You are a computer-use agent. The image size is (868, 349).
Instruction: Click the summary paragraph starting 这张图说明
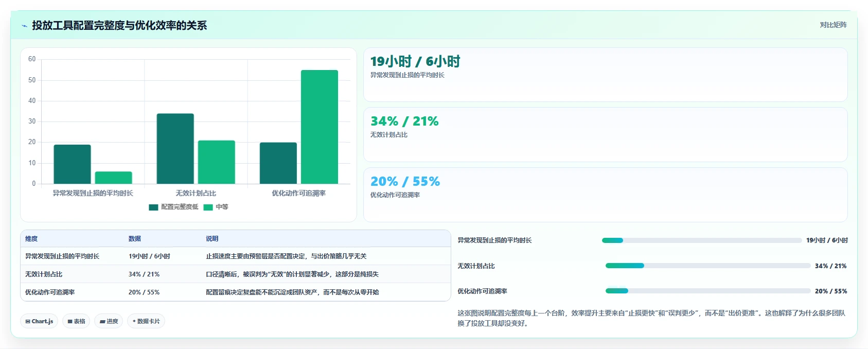coord(651,318)
